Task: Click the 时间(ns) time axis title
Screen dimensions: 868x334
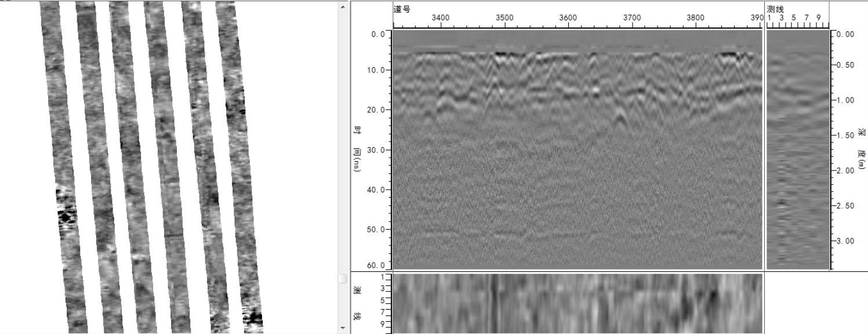Action: (357, 150)
